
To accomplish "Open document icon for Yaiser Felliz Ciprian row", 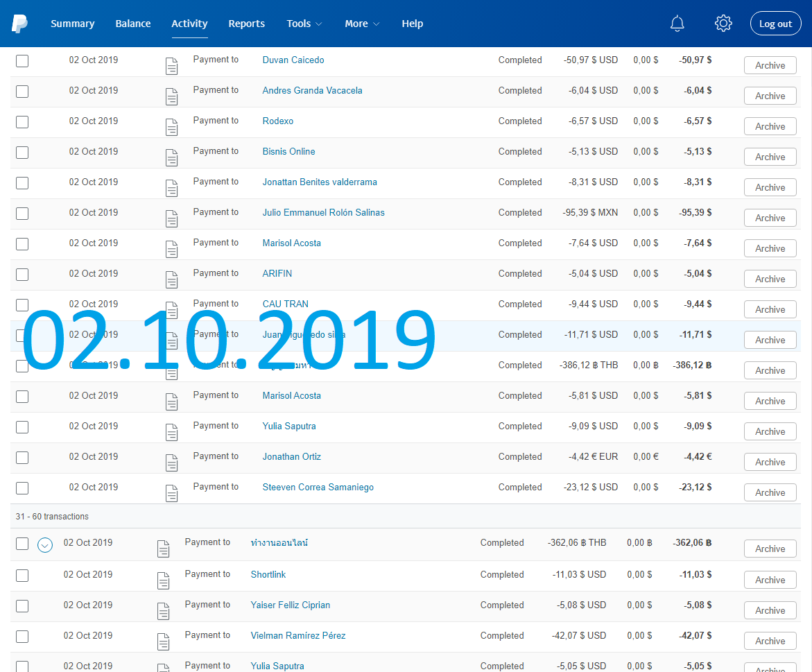I will click(x=163, y=611).
